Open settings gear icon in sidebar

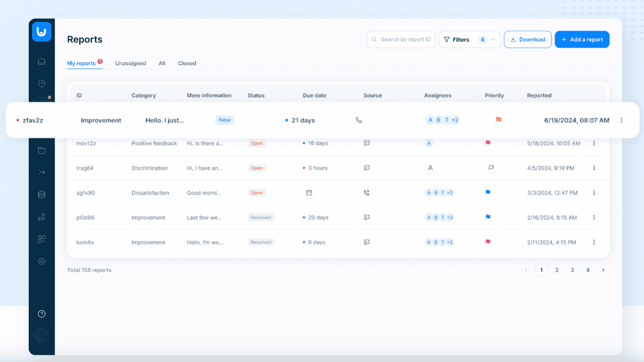[x=41, y=261]
